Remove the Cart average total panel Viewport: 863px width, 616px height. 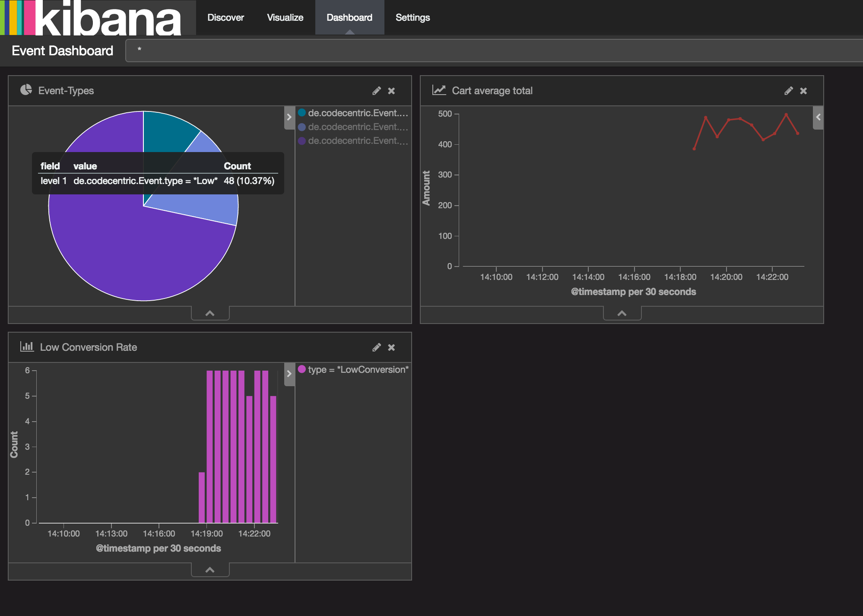coord(803,91)
